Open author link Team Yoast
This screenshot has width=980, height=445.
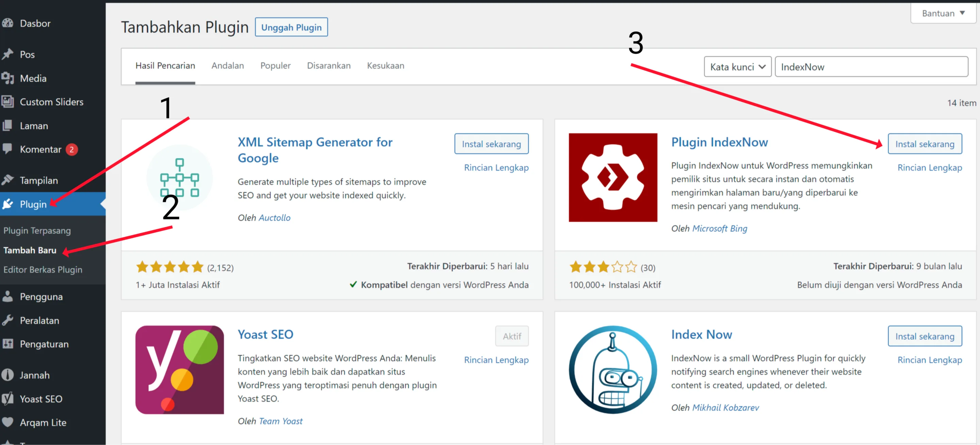tap(280, 421)
